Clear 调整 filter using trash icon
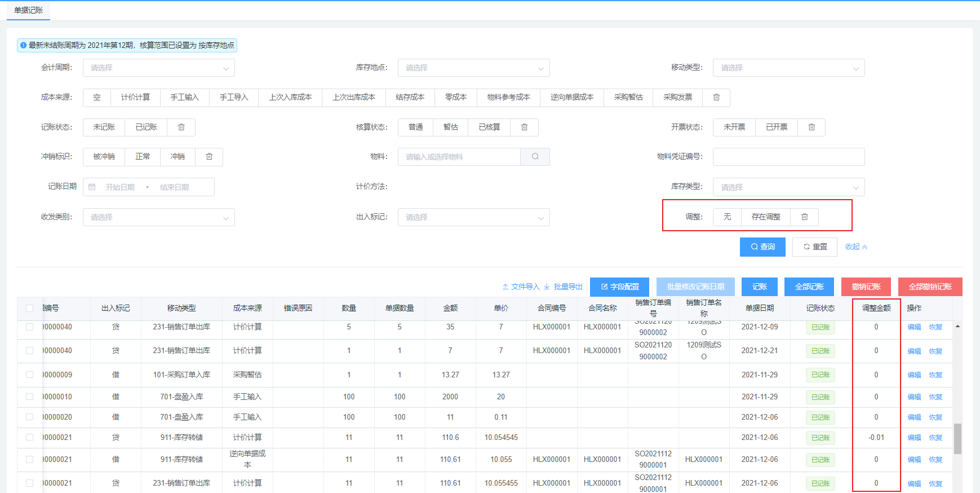Screen dimensions: 980x493 (x=805, y=217)
